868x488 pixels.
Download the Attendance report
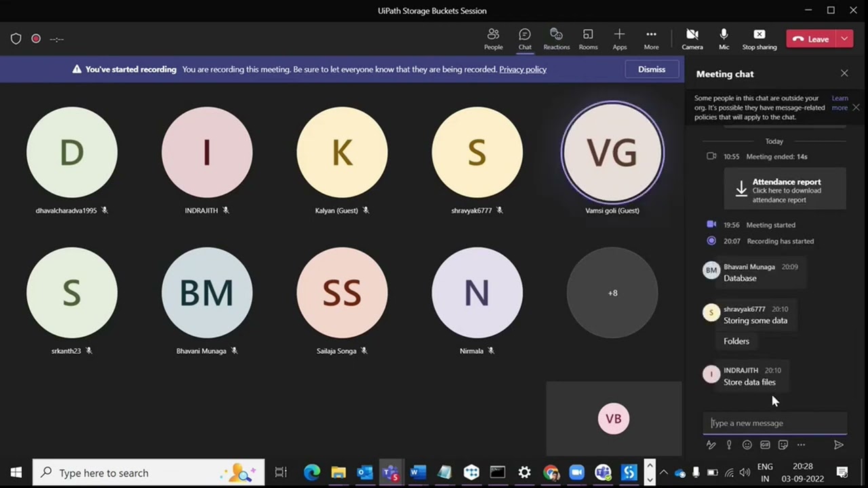(x=785, y=189)
